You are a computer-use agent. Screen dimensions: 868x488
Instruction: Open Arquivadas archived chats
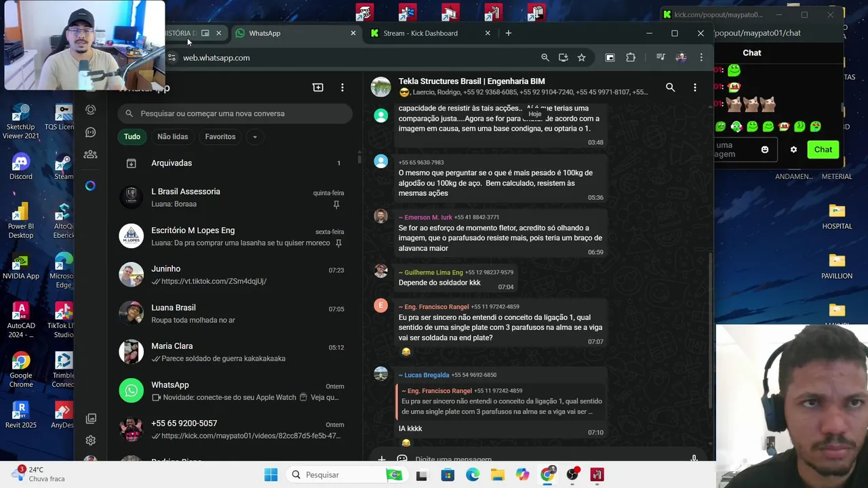tap(234, 163)
